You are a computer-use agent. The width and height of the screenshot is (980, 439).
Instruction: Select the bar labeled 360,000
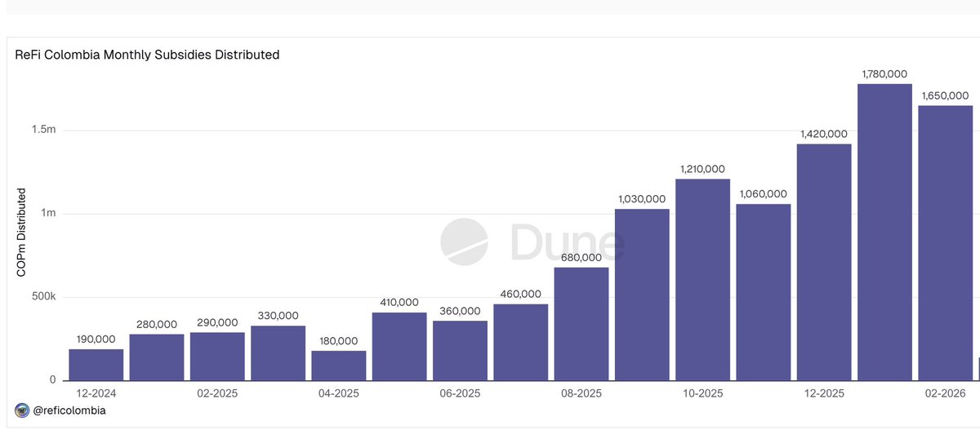[x=460, y=350]
